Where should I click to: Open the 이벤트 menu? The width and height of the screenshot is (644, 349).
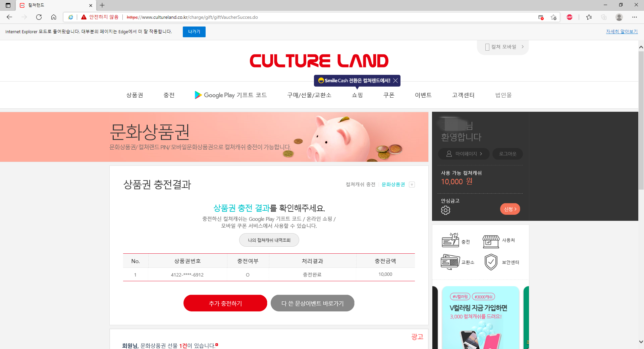click(x=423, y=95)
